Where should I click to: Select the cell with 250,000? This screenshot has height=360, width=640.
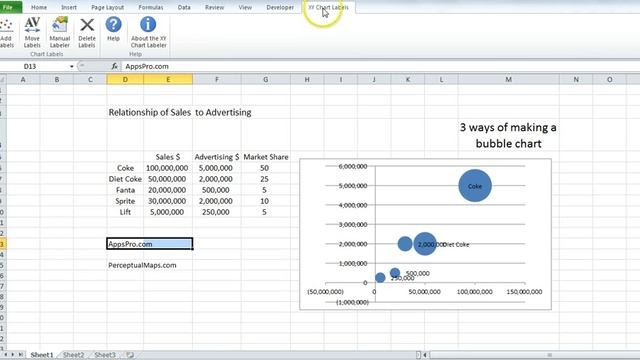217,212
